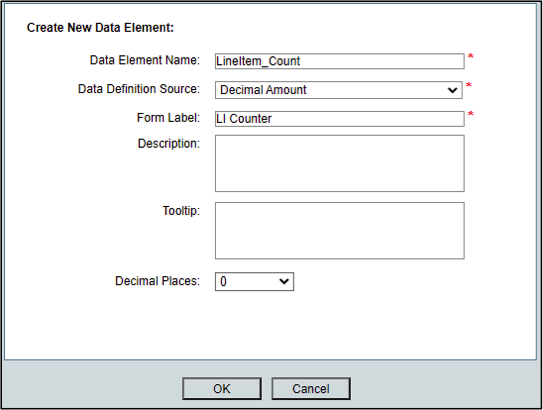Open the Decimal Amount combo box

(339, 90)
